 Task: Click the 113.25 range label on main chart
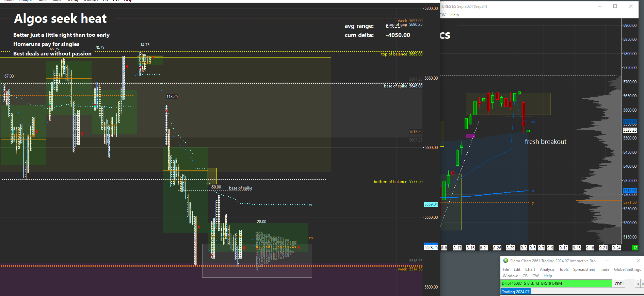pyautogui.click(x=172, y=97)
